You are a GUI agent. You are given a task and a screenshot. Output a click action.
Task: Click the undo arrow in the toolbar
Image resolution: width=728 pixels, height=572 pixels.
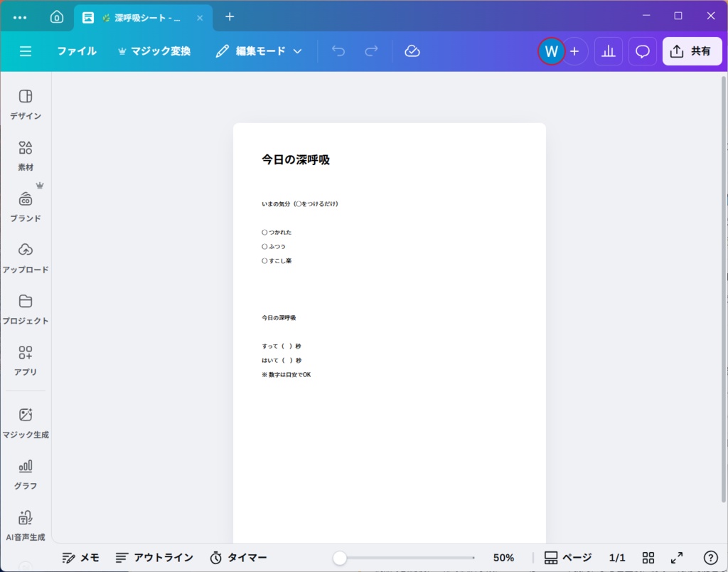point(338,51)
